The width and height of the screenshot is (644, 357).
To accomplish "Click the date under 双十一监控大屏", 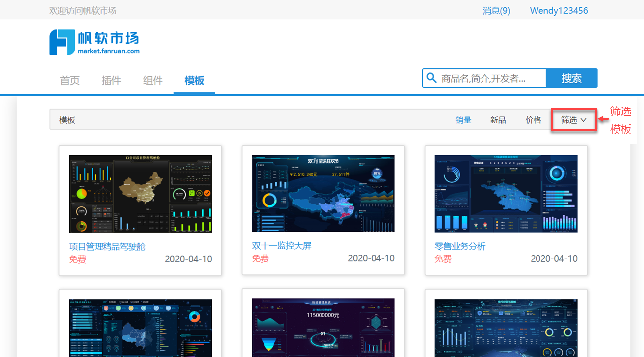I will pos(371,258).
